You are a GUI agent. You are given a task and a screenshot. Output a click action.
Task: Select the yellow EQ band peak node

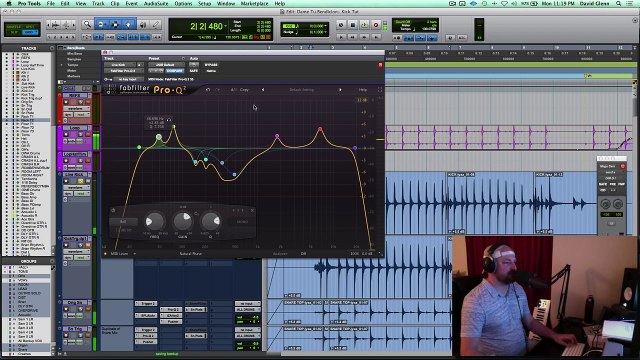tap(174, 127)
